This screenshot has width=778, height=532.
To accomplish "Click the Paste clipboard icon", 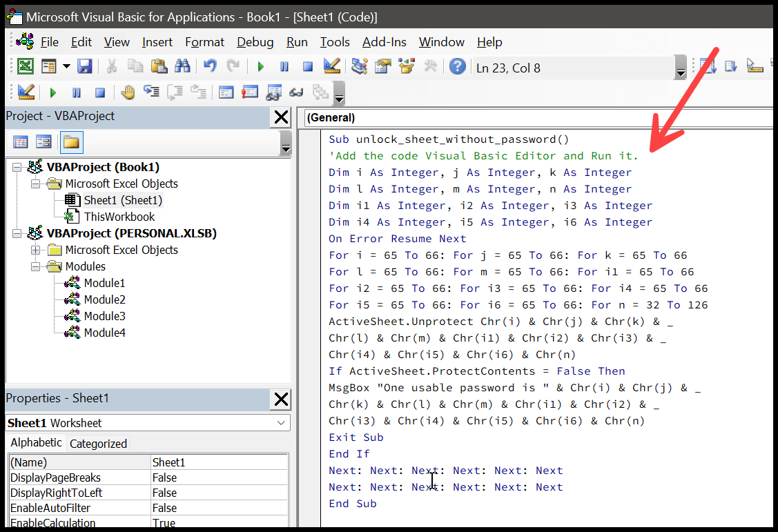I will pyautogui.click(x=159, y=66).
